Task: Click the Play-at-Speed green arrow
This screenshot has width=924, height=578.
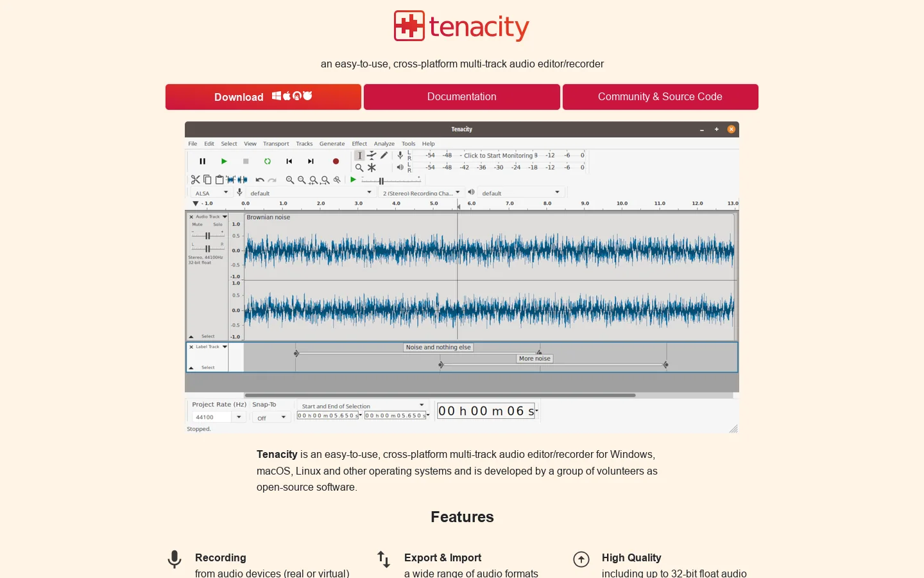Action: (353, 180)
